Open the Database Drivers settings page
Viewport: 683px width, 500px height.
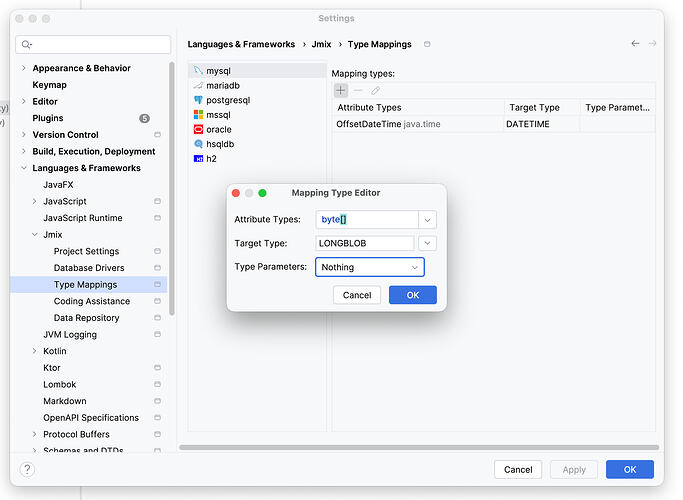pyautogui.click(x=89, y=268)
